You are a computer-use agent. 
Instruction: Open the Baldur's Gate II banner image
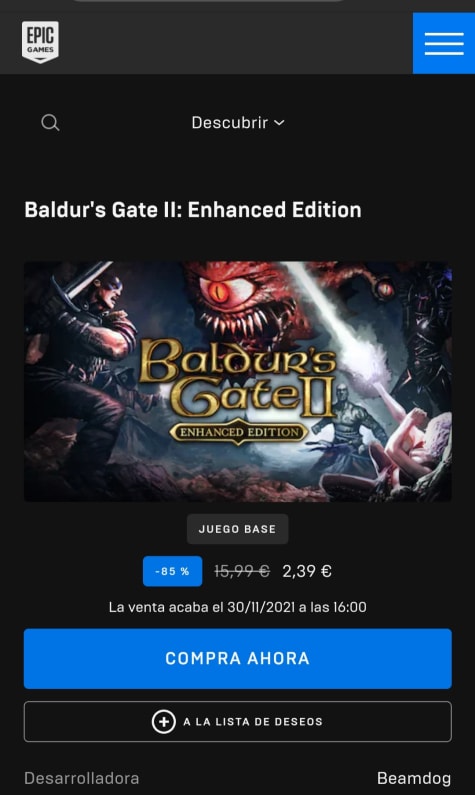(x=238, y=381)
